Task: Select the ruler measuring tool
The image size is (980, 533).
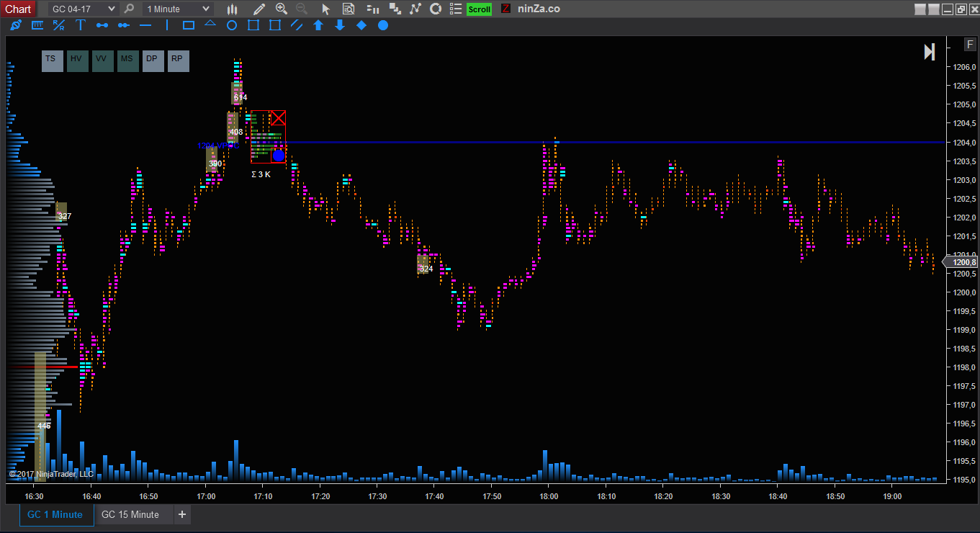Action: (x=37, y=25)
